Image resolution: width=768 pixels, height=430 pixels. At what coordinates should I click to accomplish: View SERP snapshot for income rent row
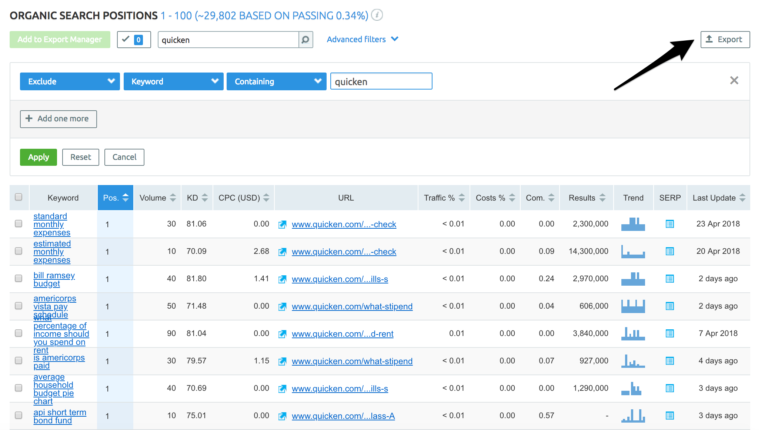click(670, 334)
